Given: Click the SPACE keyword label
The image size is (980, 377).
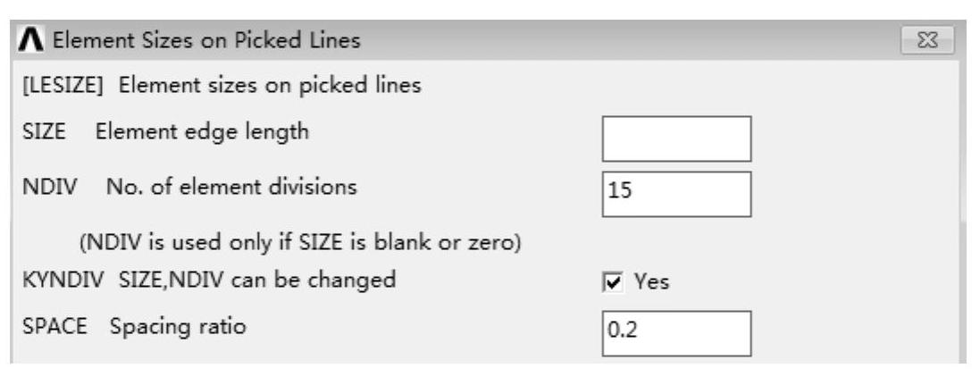Looking at the screenshot, I should [x=43, y=327].
